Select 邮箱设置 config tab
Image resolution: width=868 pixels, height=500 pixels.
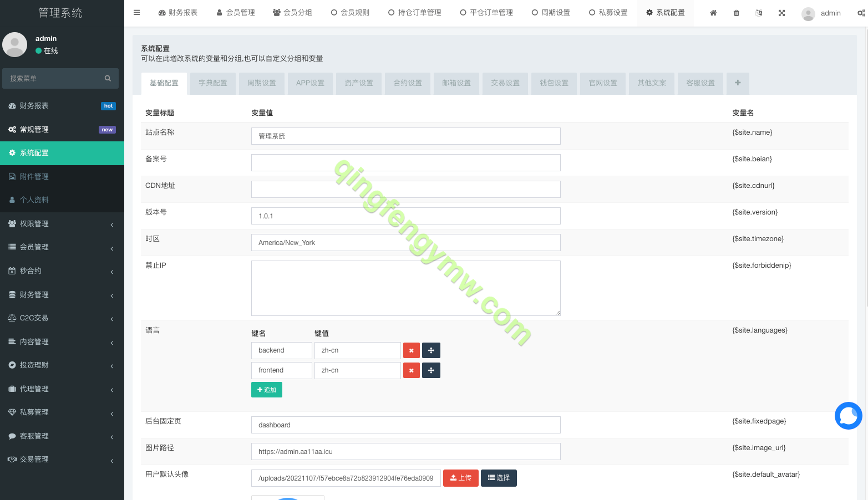coord(456,83)
